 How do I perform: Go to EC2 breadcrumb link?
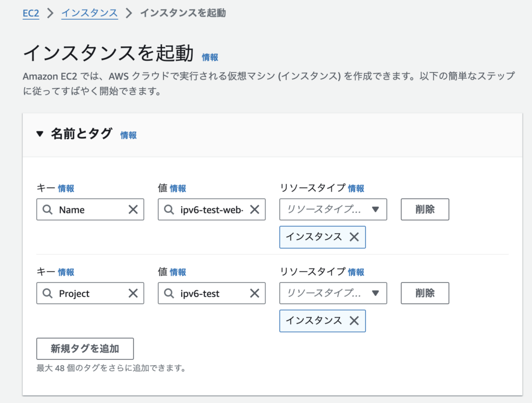[x=31, y=13]
